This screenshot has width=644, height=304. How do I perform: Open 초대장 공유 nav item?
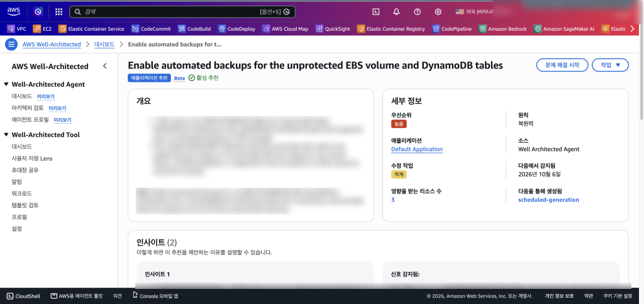[x=25, y=170]
